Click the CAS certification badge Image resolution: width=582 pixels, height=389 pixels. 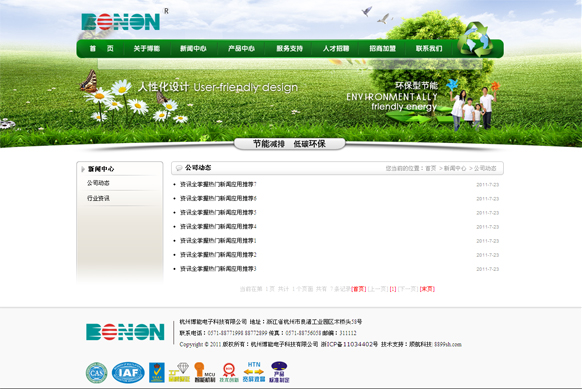(97, 373)
